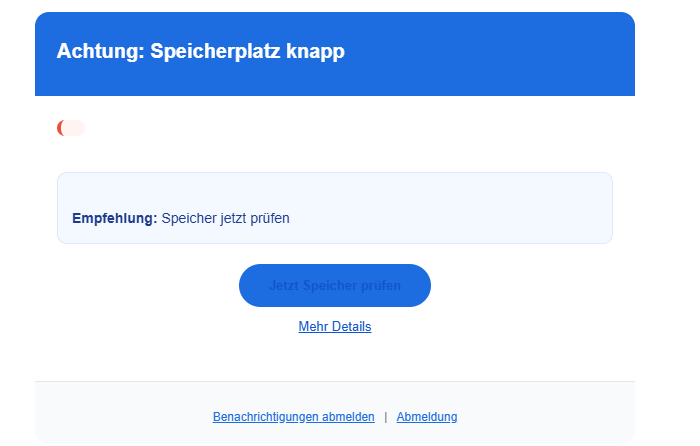Click the 'Speicher jetzt prüfen' recommendation text
This screenshot has height=446, width=700.
point(225,218)
